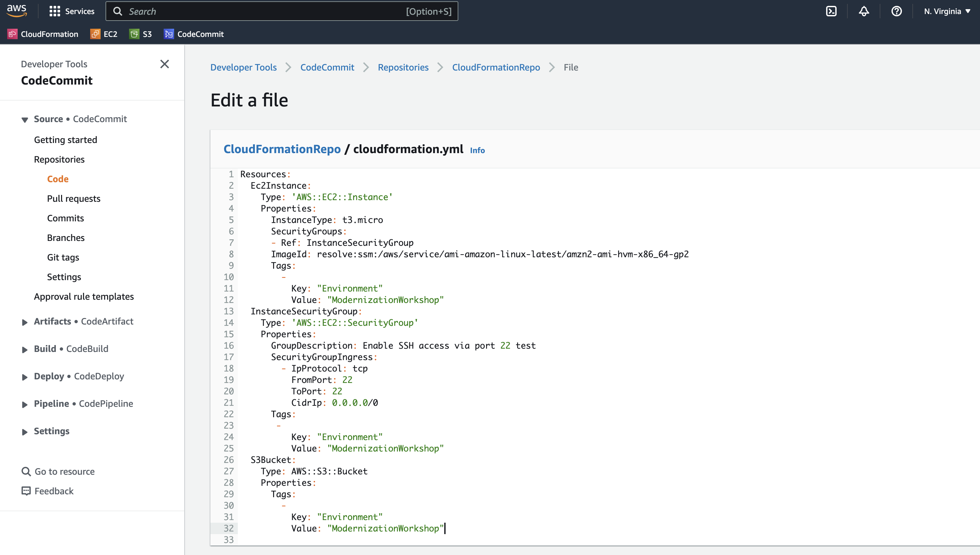This screenshot has height=555, width=980.
Task: Click line number 1 in gutter
Action: (231, 174)
